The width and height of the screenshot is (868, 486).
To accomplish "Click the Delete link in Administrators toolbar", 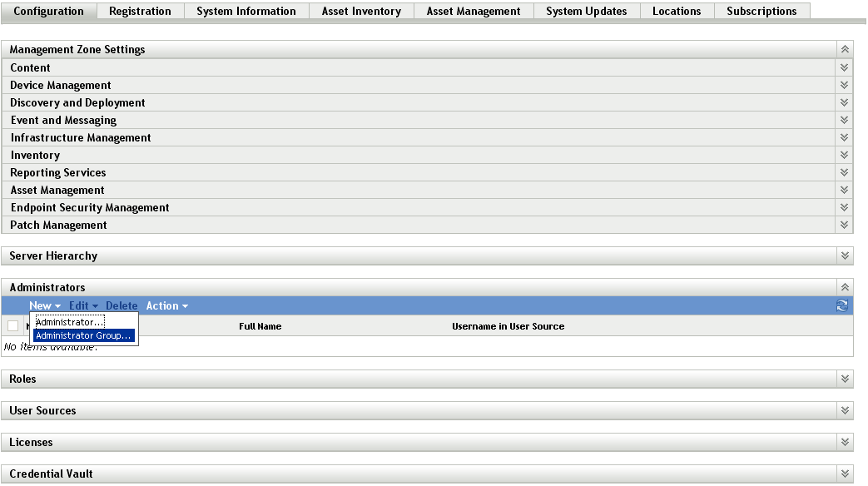I will (x=122, y=305).
